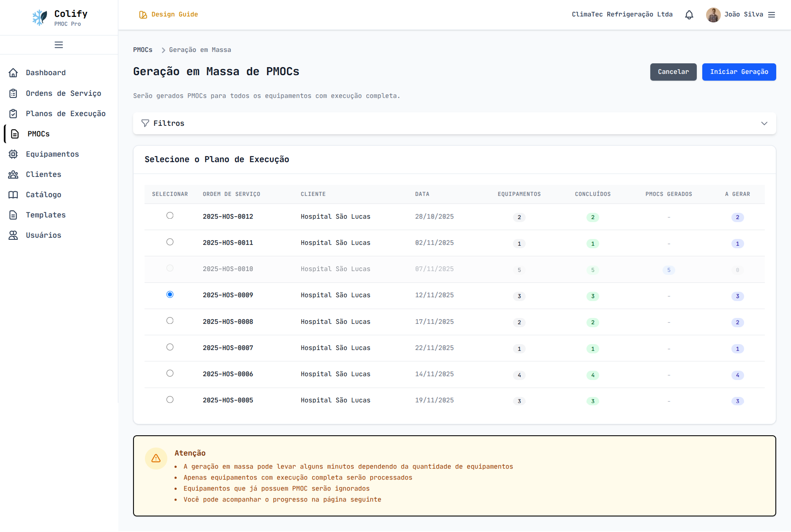791x532 pixels.
Task: Select radio for order 2025-HOS-0012
Action: click(170, 216)
